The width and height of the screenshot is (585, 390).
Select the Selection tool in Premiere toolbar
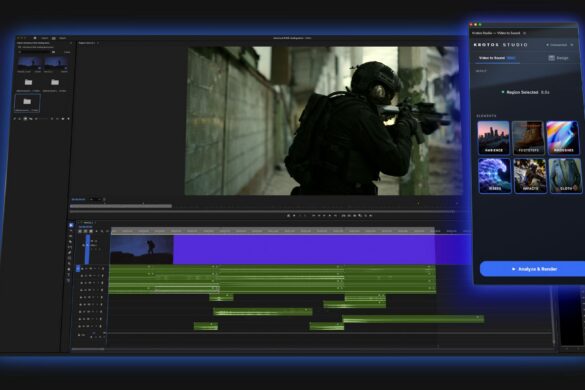[71, 225]
